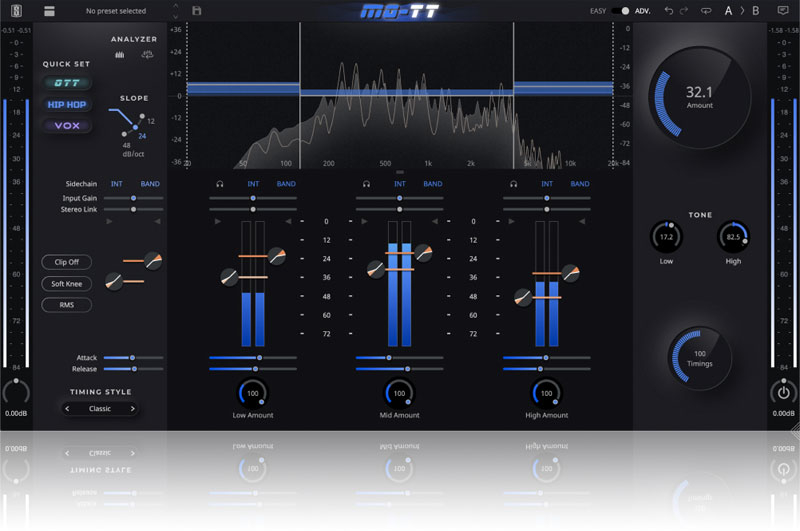Apply the VOX quick set preset
Viewport: 800px width, 531px height.
[x=66, y=126]
